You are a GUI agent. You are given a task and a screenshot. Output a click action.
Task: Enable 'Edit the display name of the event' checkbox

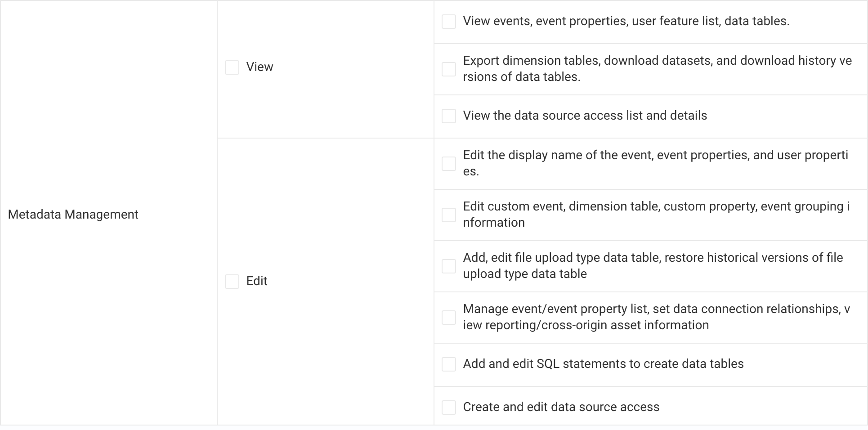coord(449,164)
